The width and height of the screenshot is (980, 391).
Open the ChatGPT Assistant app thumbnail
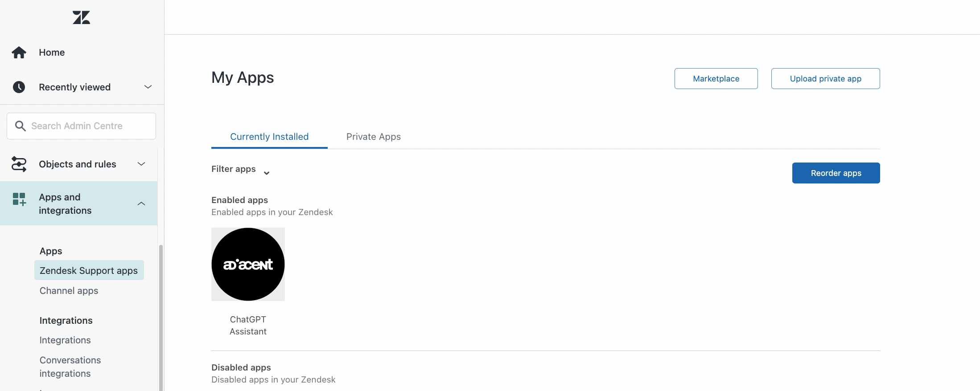click(x=248, y=264)
